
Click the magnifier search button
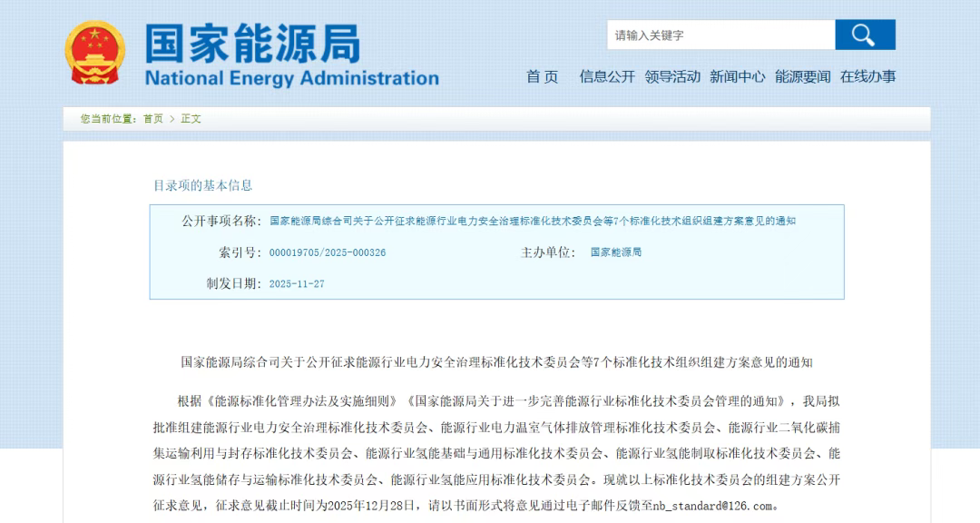tap(865, 35)
